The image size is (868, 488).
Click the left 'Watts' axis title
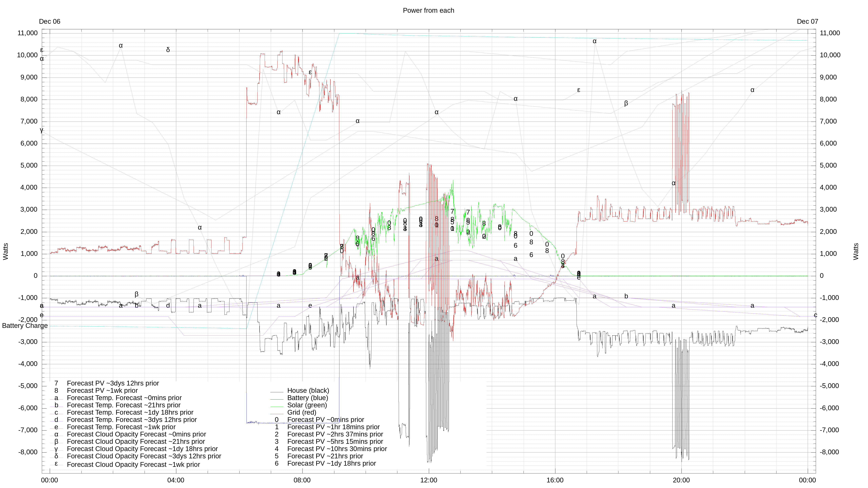tap(5, 252)
